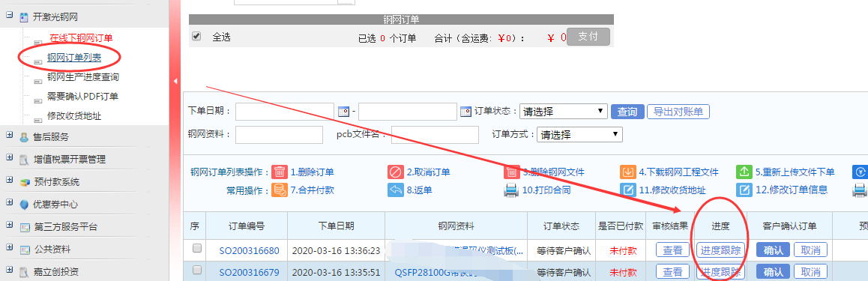The image size is (868, 281).
Task: Toggle the 全选 select-all checkbox
Action: pos(196,37)
